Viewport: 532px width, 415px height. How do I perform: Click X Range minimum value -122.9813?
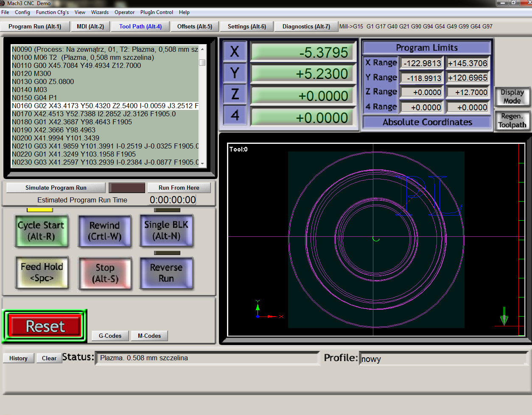pyautogui.click(x=422, y=63)
